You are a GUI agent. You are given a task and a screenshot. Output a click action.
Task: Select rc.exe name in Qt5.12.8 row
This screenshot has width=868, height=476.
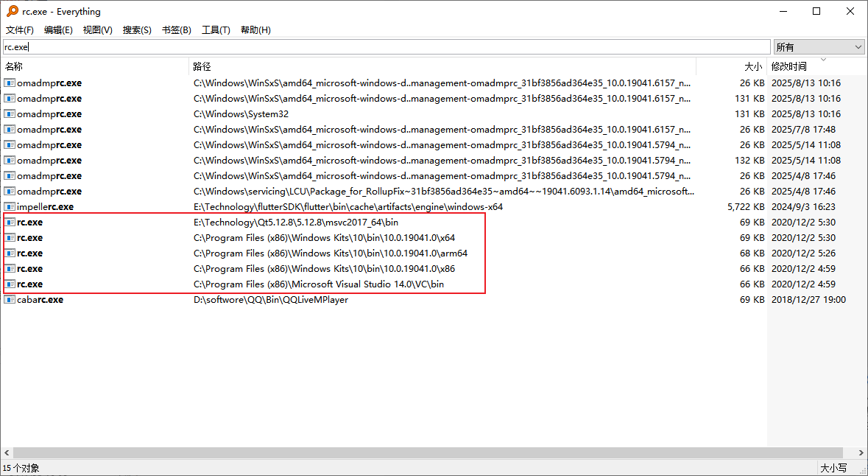[30, 223]
